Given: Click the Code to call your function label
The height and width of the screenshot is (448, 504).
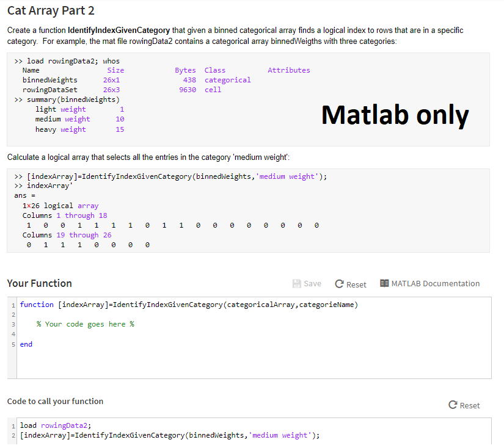Looking at the screenshot, I should [55, 402].
